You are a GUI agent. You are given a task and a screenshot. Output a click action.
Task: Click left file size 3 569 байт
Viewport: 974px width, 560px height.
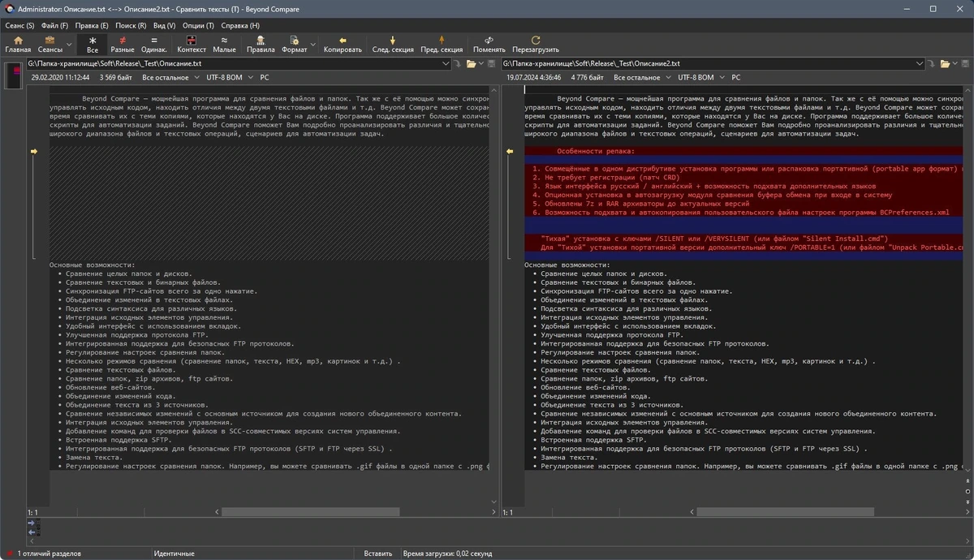[115, 78]
